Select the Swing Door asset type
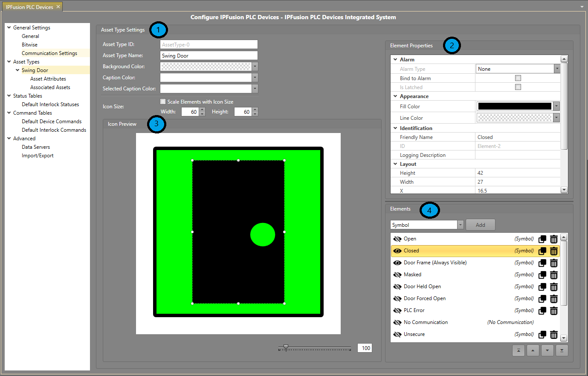The height and width of the screenshot is (376, 588). pyautogui.click(x=35, y=70)
